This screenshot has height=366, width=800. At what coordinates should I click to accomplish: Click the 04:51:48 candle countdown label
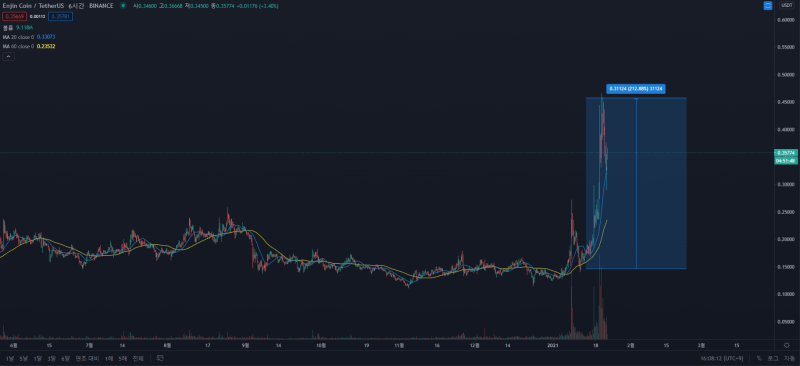(x=786, y=160)
